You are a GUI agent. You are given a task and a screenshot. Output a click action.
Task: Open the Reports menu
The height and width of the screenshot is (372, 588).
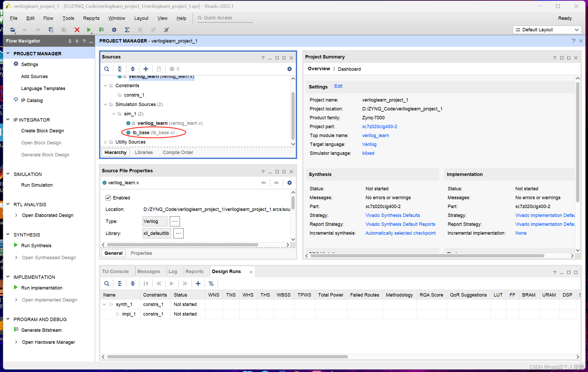point(91,18)
